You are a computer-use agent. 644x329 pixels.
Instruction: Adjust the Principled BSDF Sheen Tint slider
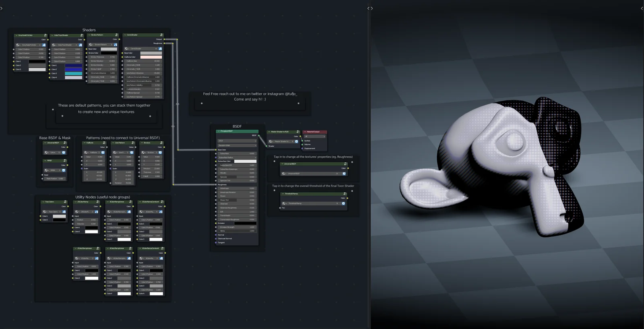(x=237, y=200)
